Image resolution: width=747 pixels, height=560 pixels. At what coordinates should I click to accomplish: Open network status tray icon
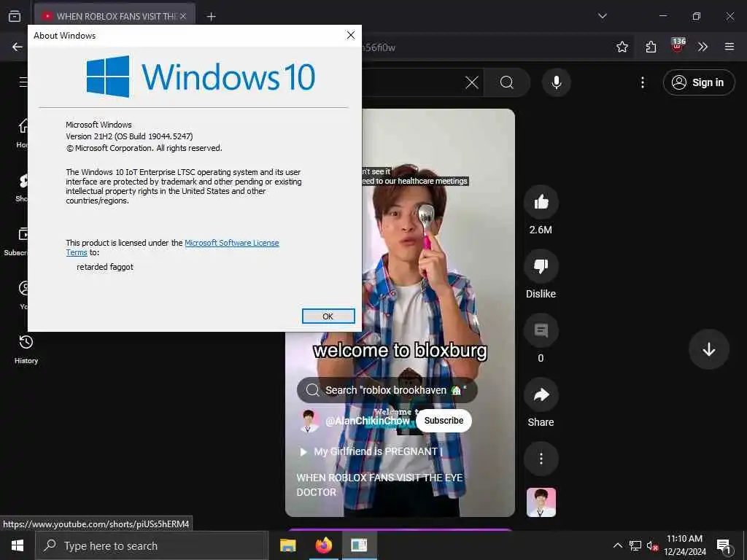click(x=635, y=545)
